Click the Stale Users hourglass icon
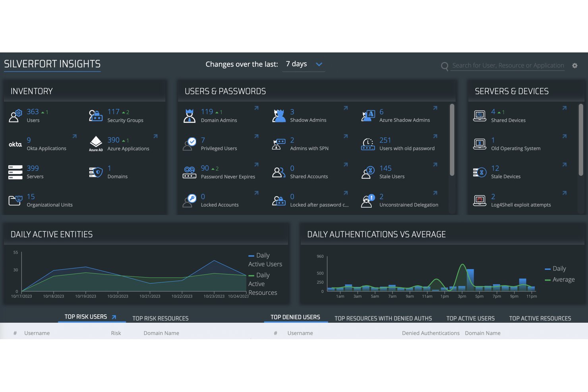The image size is (588, 392). (368, 172)
